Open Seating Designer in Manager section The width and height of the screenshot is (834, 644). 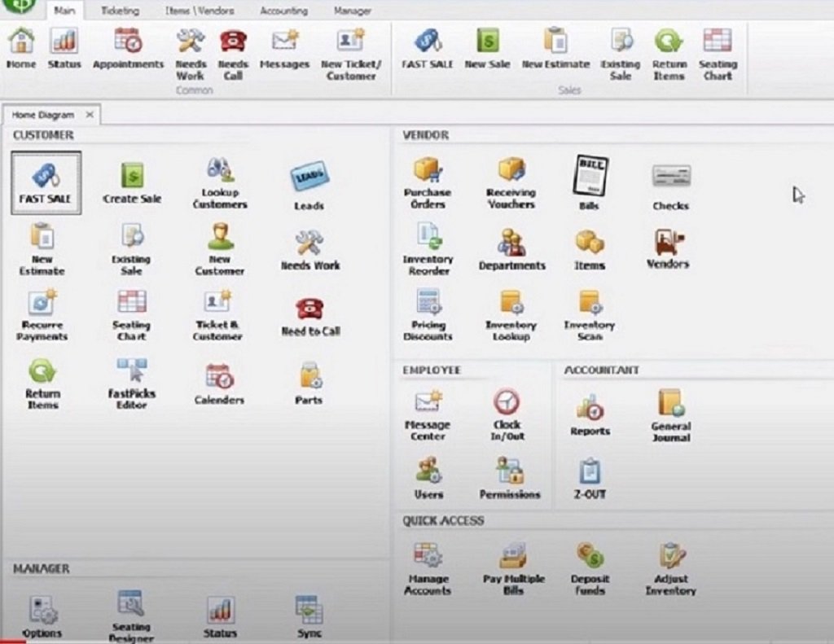pyautogui.click(x=131, y=615)
